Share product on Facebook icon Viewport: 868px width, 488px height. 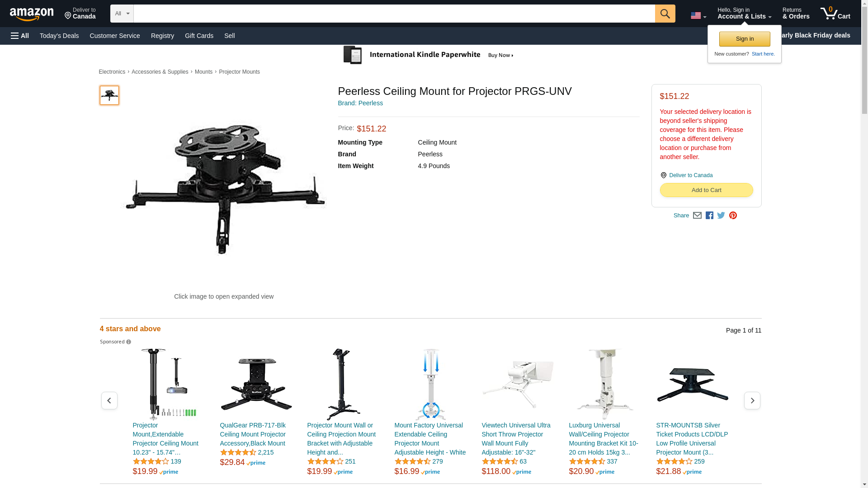[709, 216]
